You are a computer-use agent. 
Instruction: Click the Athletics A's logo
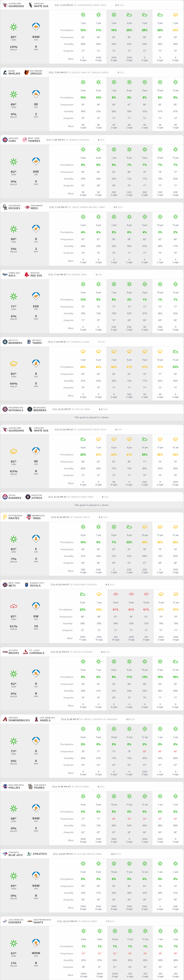tap(29, 854)
